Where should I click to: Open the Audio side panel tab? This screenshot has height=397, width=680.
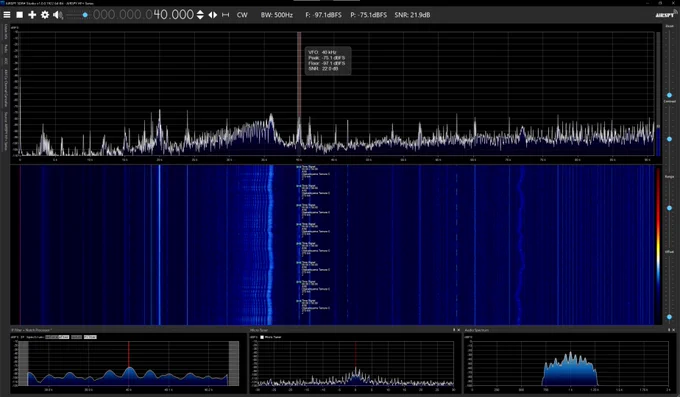click(x=6, y=49)
